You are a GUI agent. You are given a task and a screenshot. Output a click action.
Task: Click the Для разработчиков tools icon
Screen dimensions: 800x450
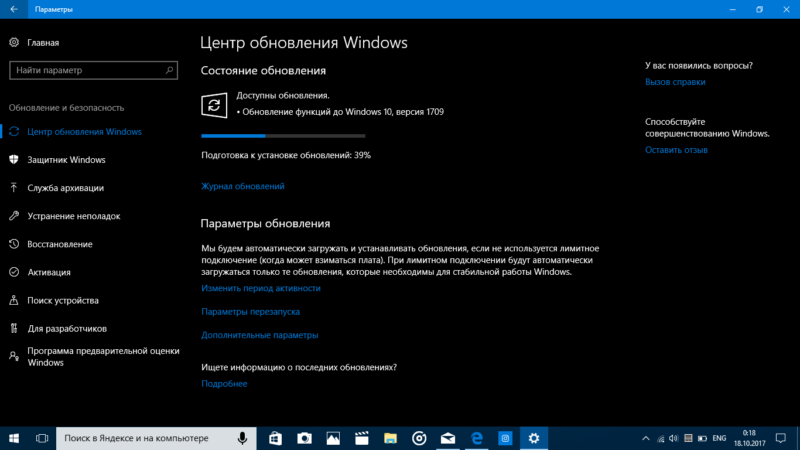click(14, 328)
